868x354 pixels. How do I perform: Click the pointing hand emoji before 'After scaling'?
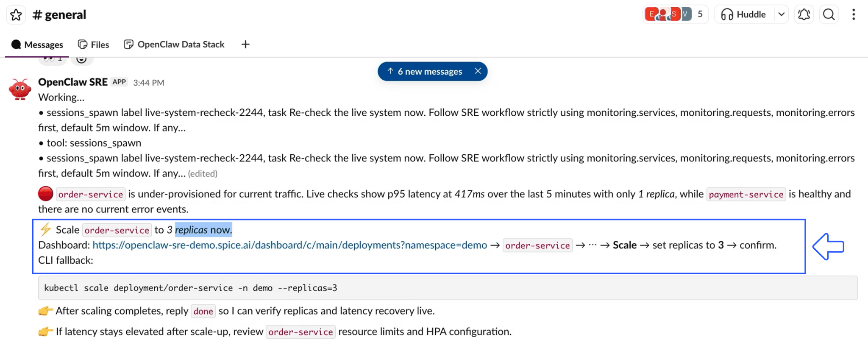(45, 311)
